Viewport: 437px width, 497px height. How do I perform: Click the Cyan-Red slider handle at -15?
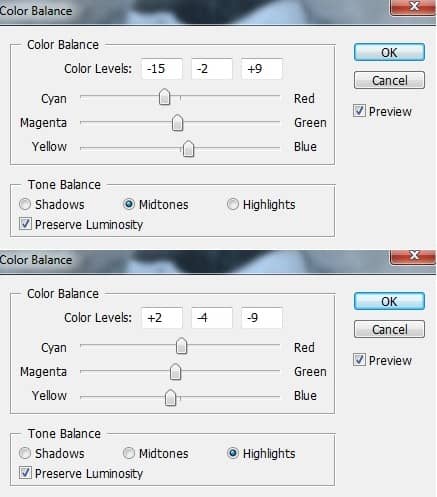click(x=164, y=97)
